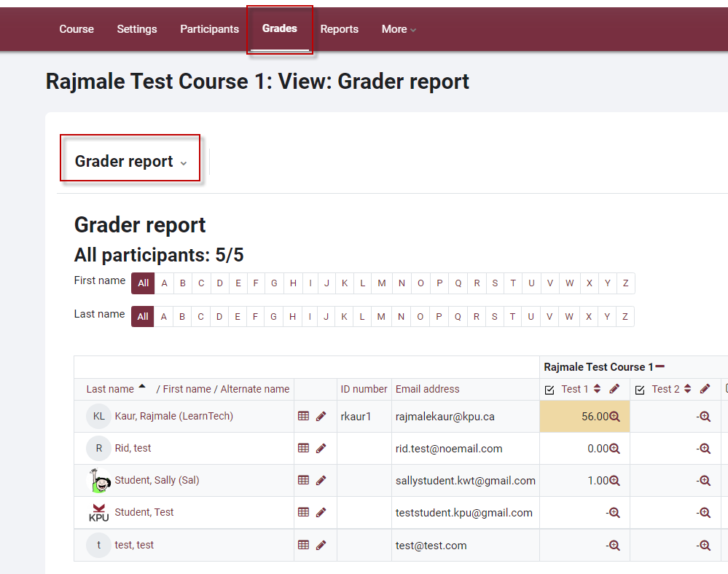
Task: Filter First name by letter S
Action: click(x=495, y=283)
